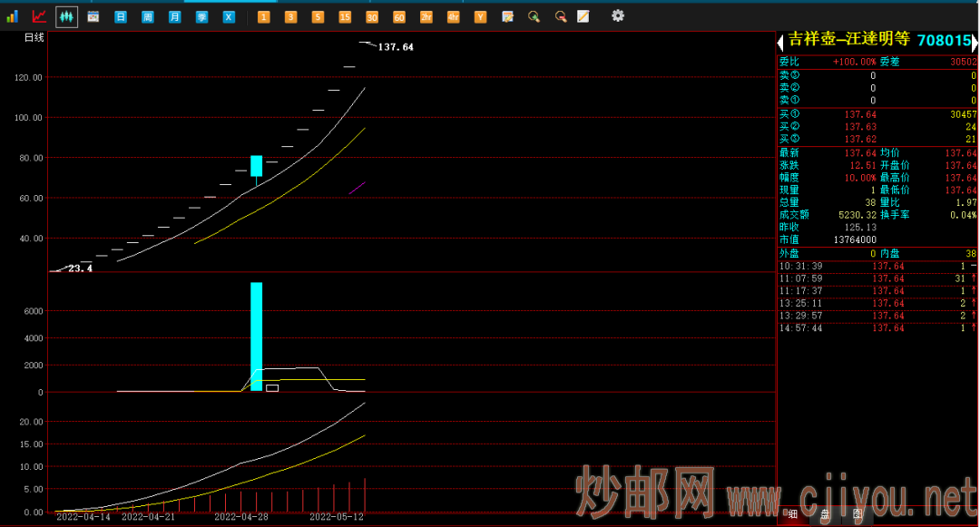Choose the 15-minute interval button
The image size is (980, 527).
(x=345, y=16)
